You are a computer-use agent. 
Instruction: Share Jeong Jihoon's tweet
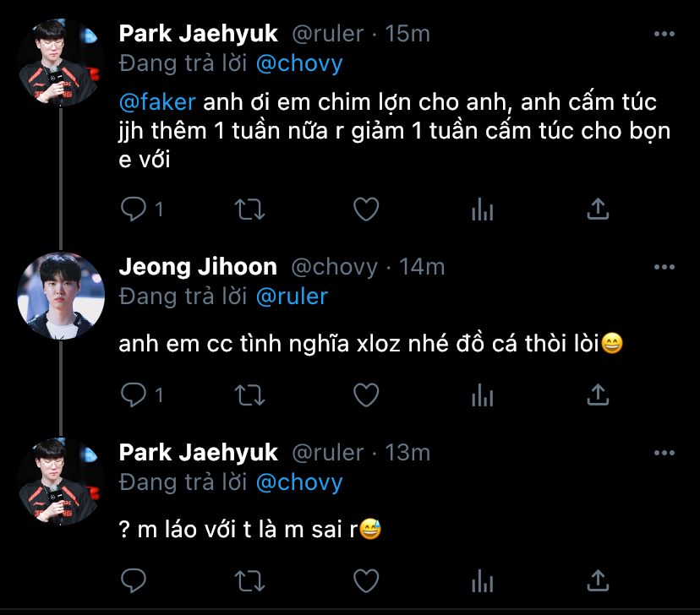[598, 395]
